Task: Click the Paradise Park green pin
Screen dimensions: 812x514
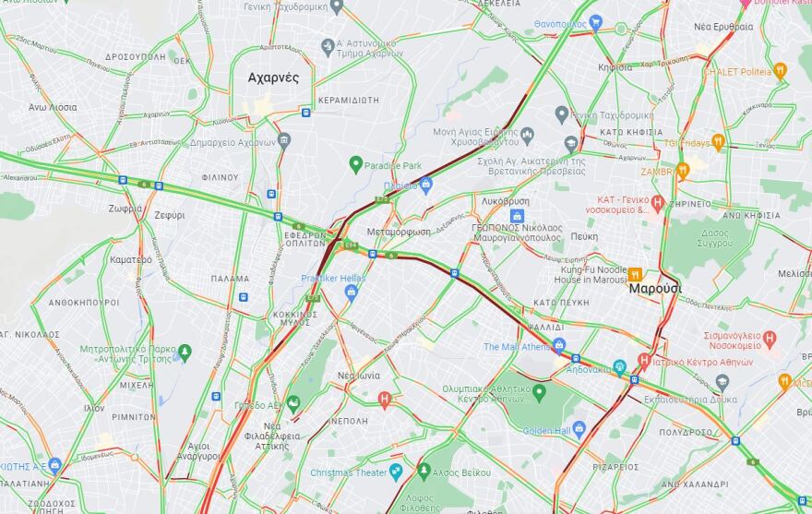Action: tap(355, 165)
